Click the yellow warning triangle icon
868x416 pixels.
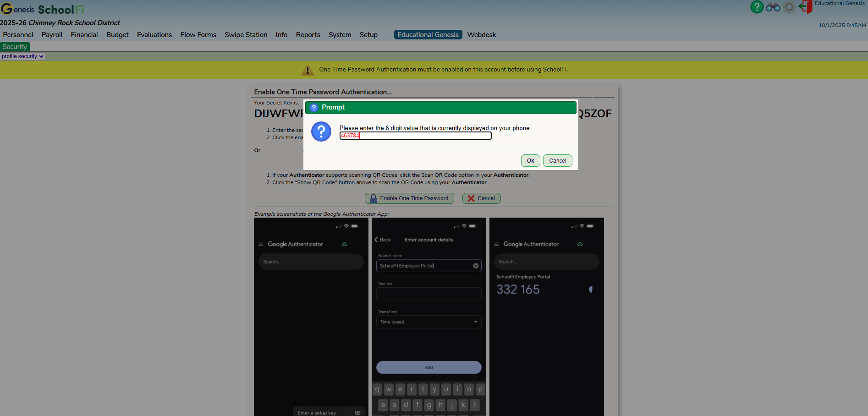[x=308, y=70]
